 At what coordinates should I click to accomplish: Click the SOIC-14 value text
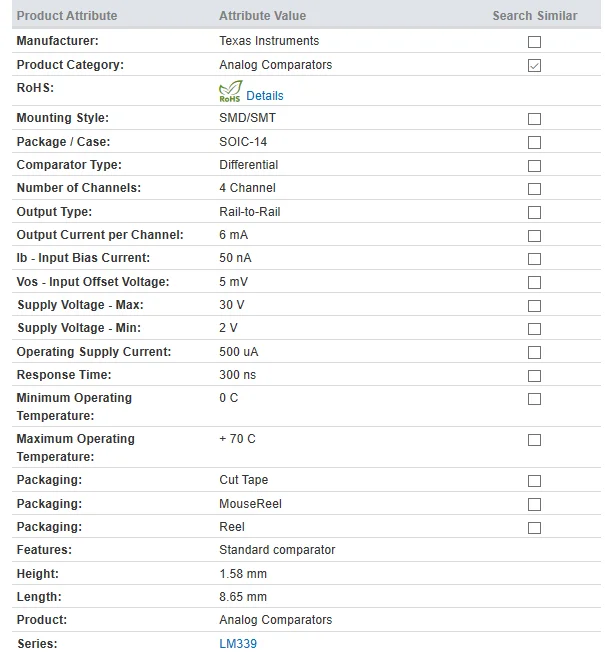point(243,142)
